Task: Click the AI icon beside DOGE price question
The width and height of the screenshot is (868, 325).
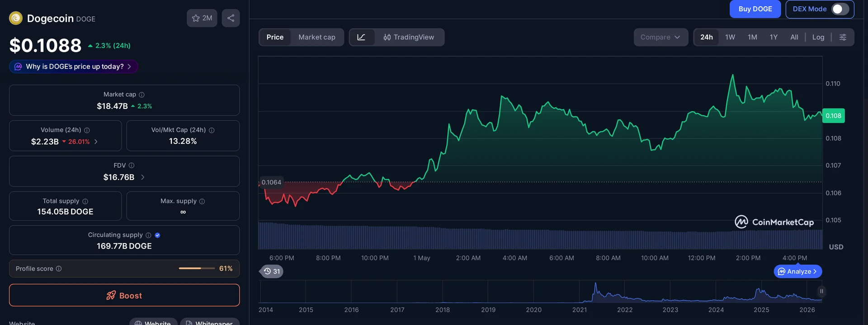Action: 18,66
